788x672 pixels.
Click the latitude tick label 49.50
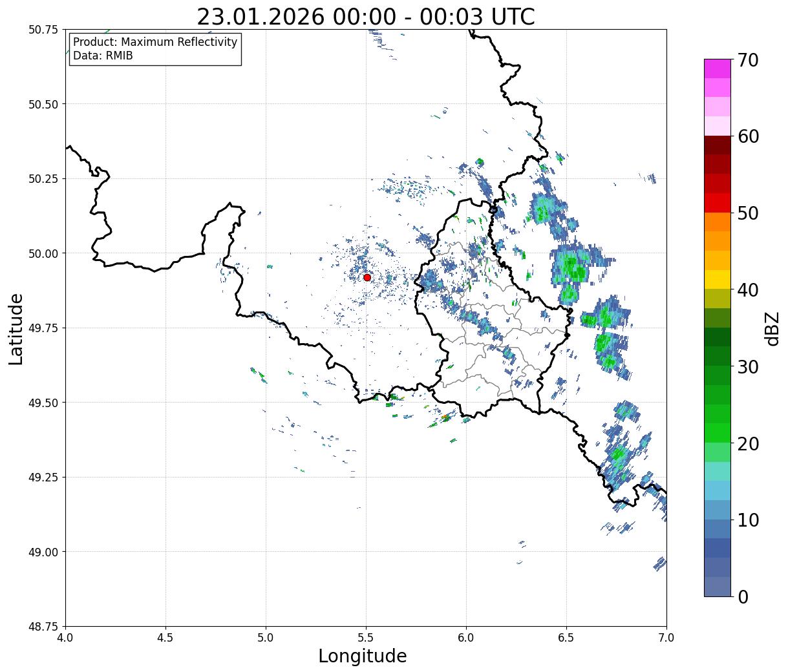point(43,403)
